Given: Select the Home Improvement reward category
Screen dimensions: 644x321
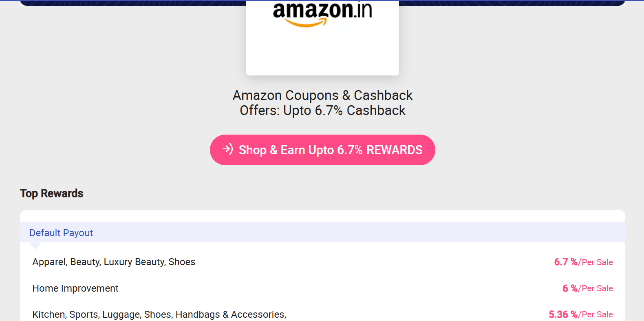Looking at the screenshot, I should click(x=75, y=288).
